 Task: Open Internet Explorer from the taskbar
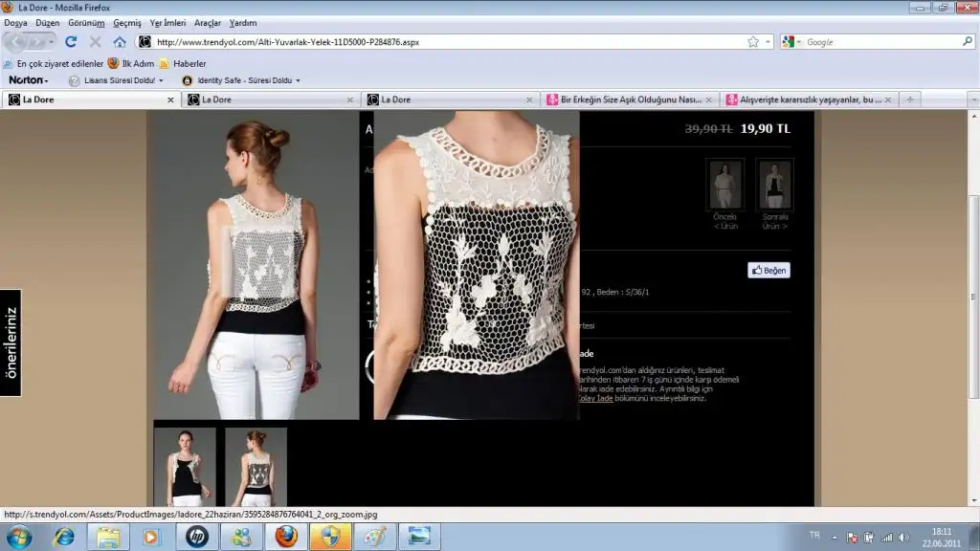coord(64,537)
